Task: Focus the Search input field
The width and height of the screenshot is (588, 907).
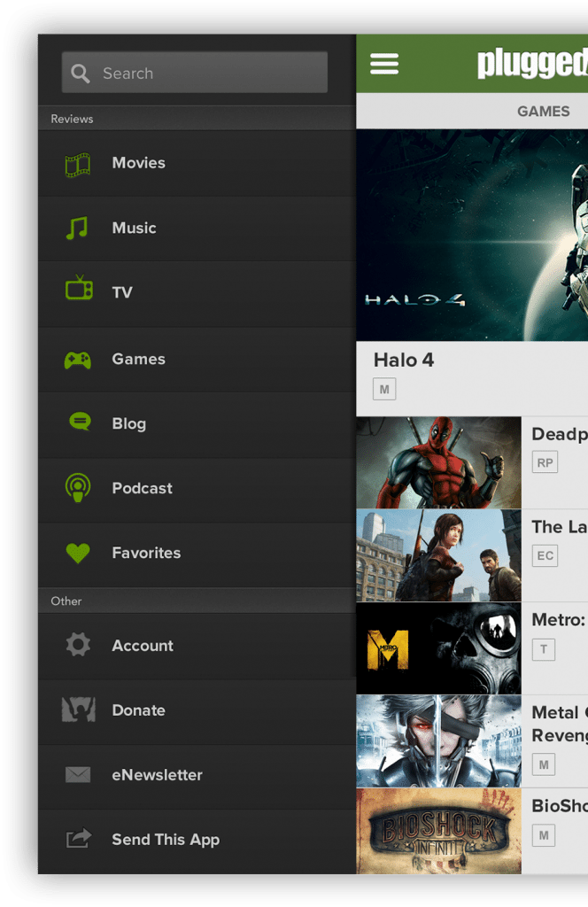Action: [x=195, y=73]
